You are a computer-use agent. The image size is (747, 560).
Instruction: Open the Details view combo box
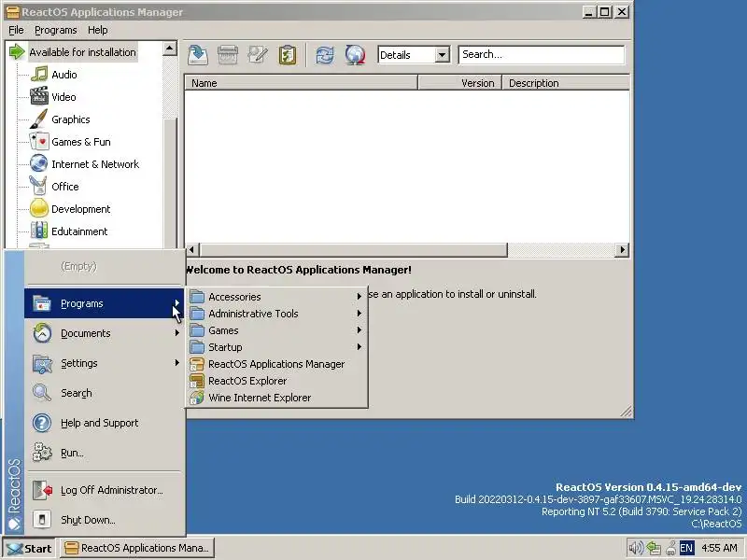[x=414, y=55]
